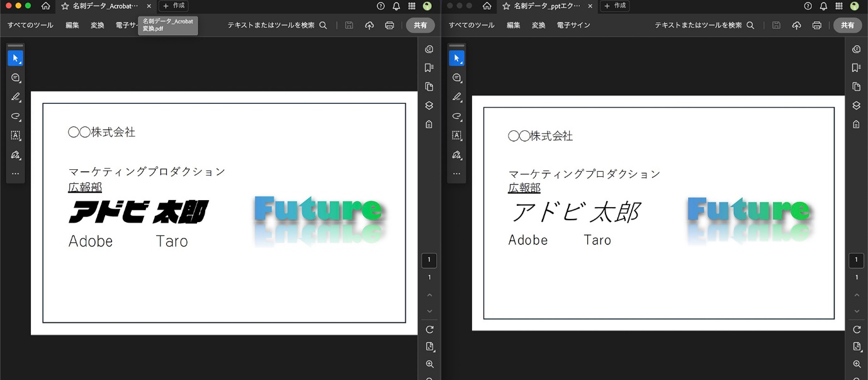Choose the highlighter pen tool in left window

click(x=16, y=97)
